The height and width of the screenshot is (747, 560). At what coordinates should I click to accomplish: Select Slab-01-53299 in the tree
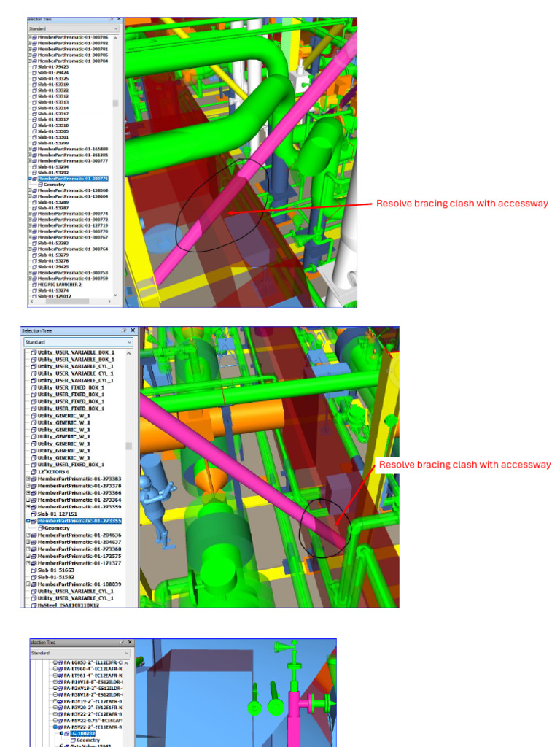[x=52, y=144]
